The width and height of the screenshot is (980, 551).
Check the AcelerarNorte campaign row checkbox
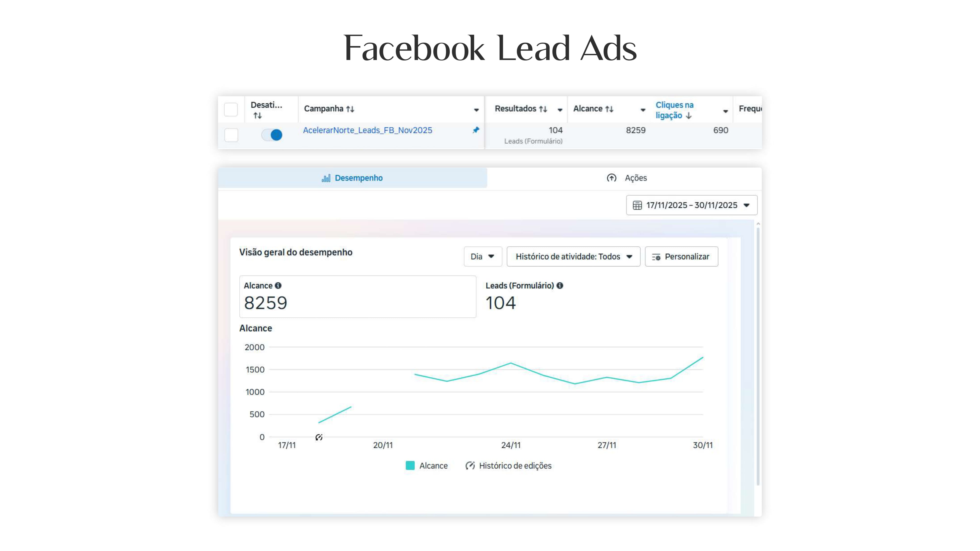click(231, 135)
